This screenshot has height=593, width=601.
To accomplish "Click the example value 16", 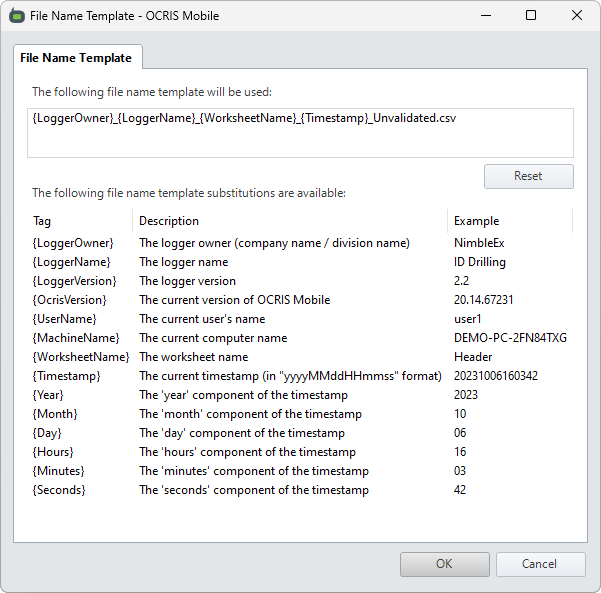I will point(460,452).
